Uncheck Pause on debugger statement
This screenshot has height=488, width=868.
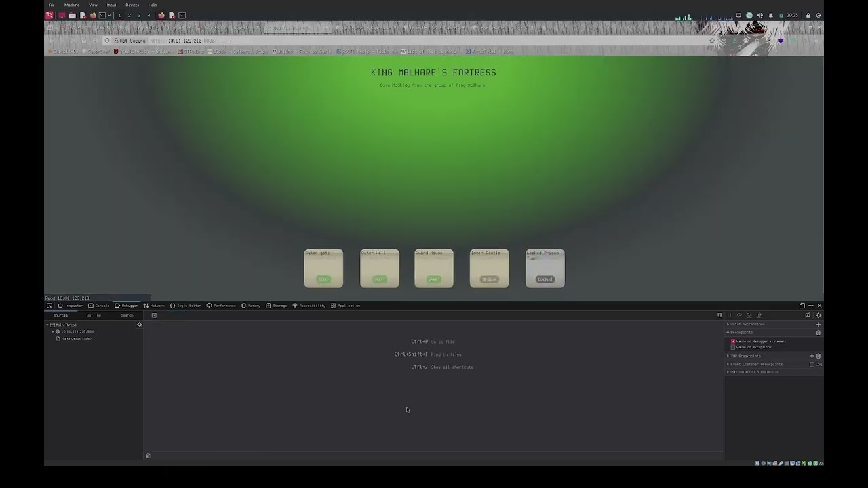click(x=733, y=342)
